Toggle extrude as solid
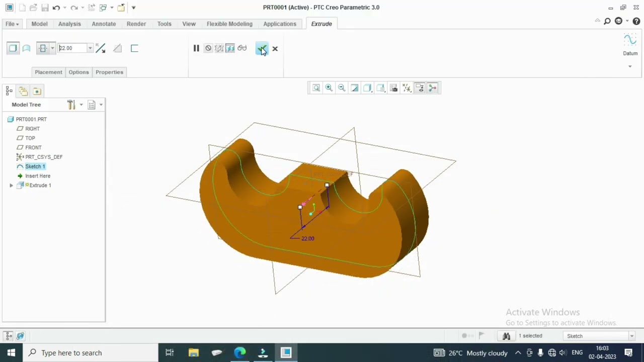 click(x=13, y=48)
